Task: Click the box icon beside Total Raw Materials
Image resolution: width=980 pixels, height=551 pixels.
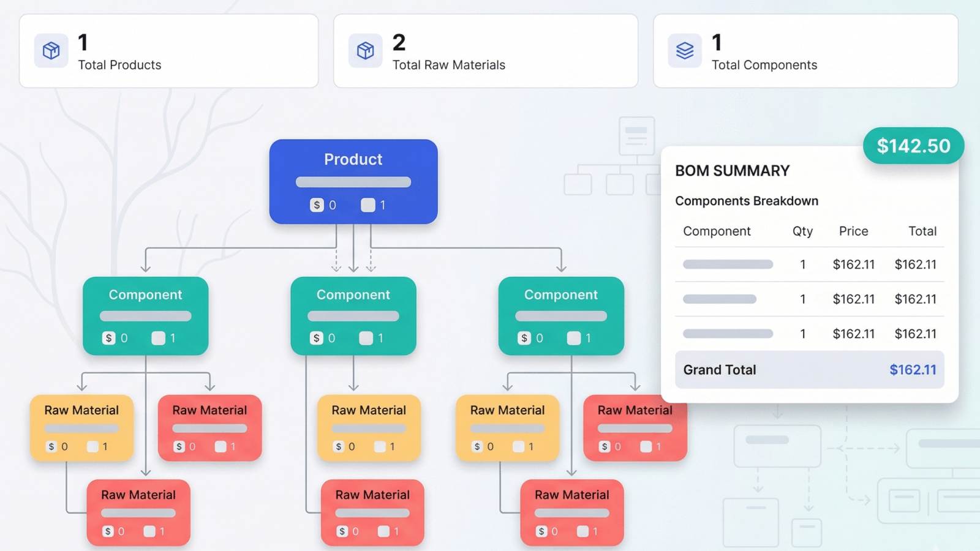Action: [365, 50]
